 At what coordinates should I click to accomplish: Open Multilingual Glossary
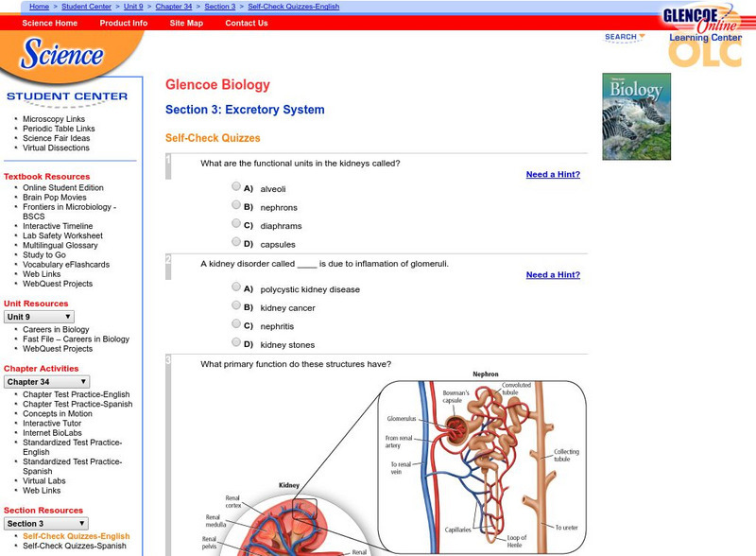60,245
